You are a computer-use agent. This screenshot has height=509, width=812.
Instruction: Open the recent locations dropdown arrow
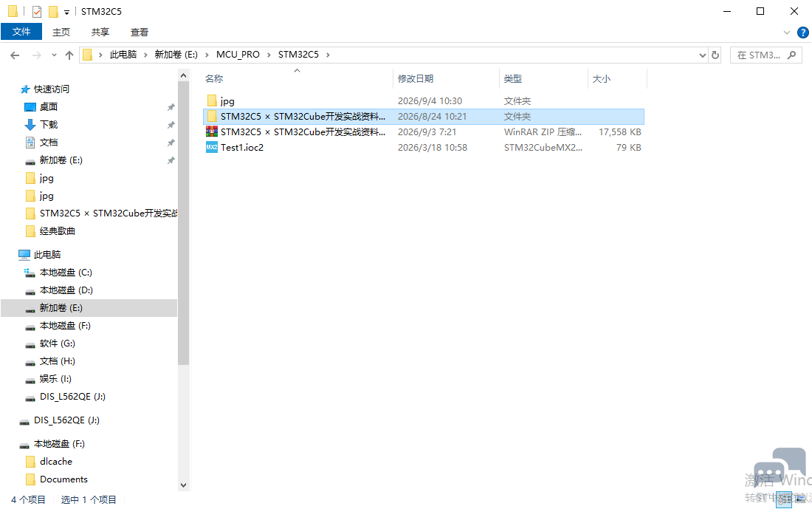click(54, 55)
